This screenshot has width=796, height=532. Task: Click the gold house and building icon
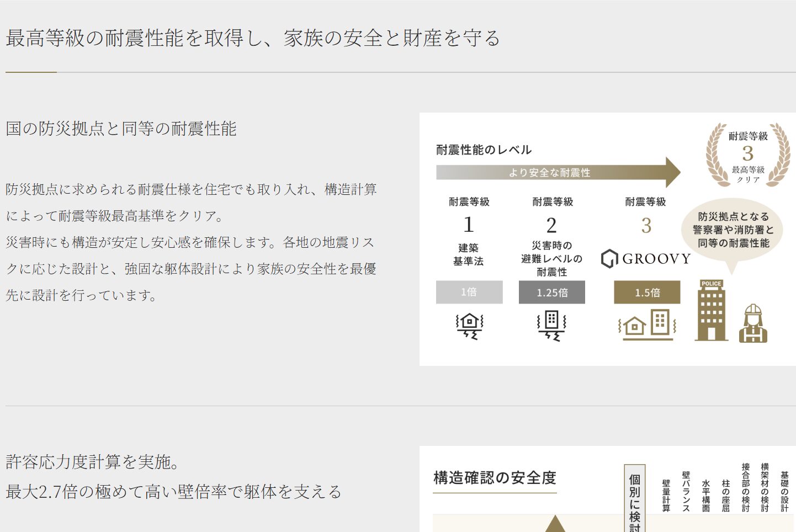click(646, 324)
